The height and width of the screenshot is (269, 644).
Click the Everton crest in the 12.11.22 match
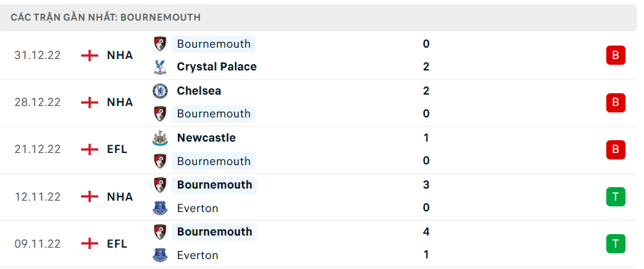(160, 209)
